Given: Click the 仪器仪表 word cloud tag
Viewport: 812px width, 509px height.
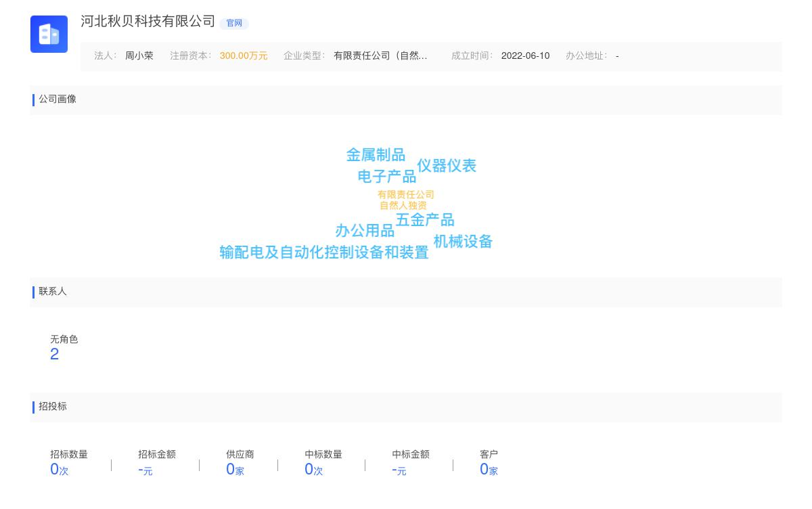Looking at the screenshot, I should tap(447, 166).
